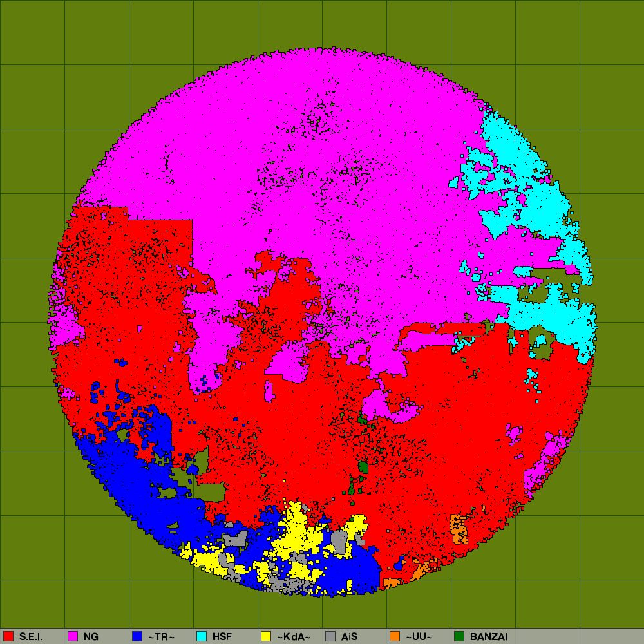Click the magenta NG legend swatch
Screen dimensions: 644x644
[x=73, y=636]
